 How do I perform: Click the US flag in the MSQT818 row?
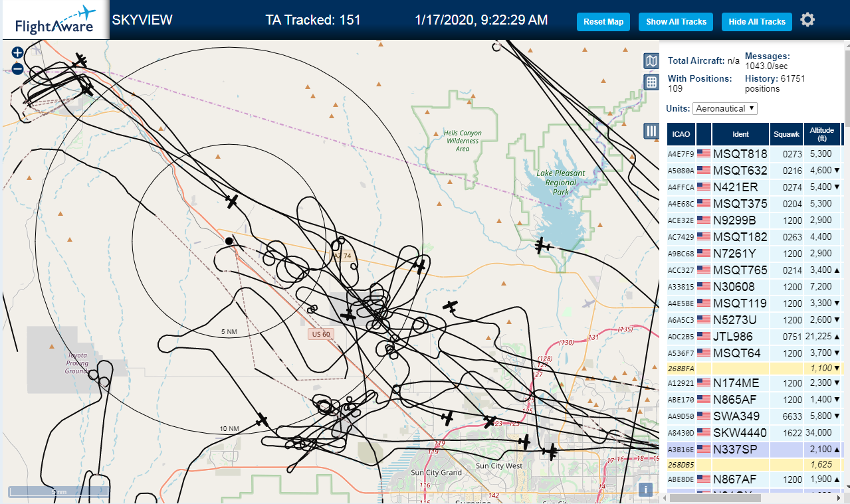pyautogui.click(x=704, y=153)
